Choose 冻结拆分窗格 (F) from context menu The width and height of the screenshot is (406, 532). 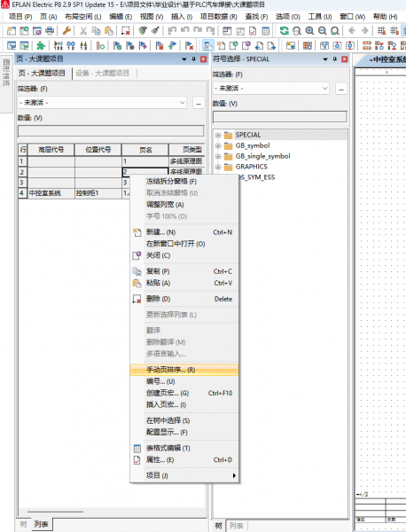184,181
